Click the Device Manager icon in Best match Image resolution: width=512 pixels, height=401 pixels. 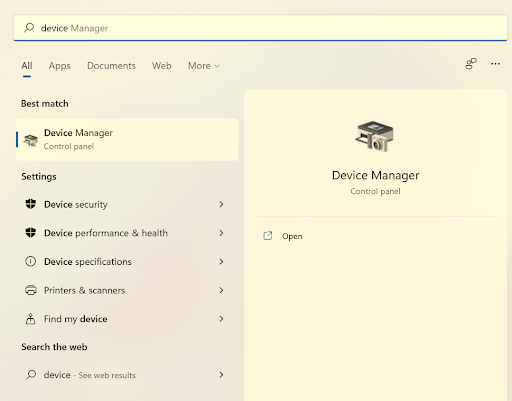tap(31, 140)
